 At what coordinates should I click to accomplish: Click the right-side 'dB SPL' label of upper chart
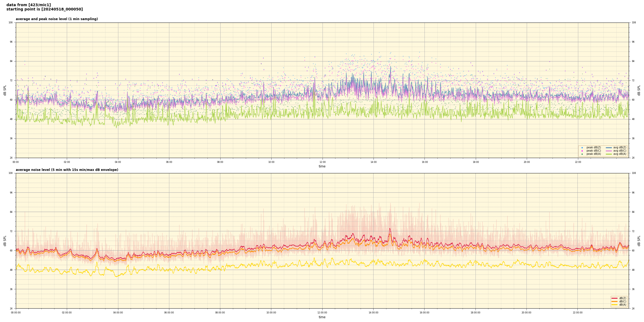tap(639, 90)
